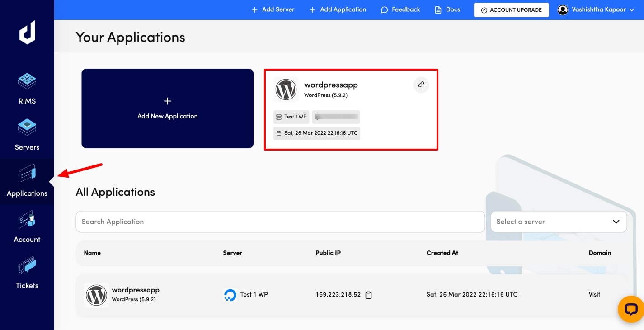Select the wordpressapp title on the card

point(331,85)
